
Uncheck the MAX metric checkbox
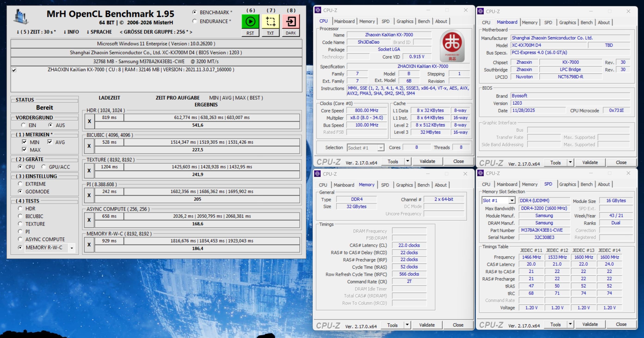[x=24, y=150]
